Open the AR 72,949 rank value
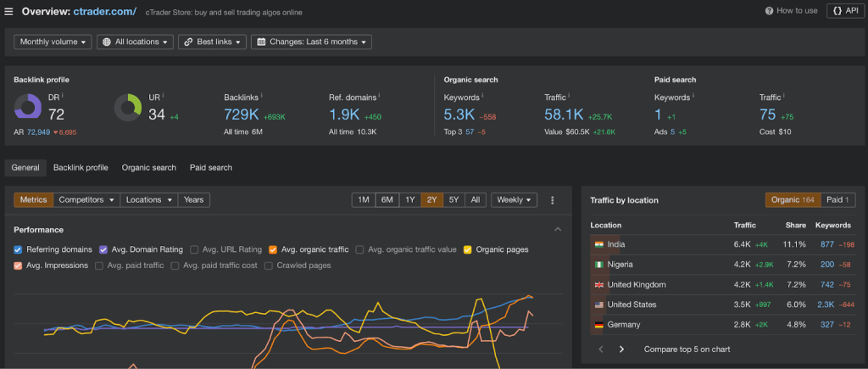 pyautogui.click(x=38, y=132)
